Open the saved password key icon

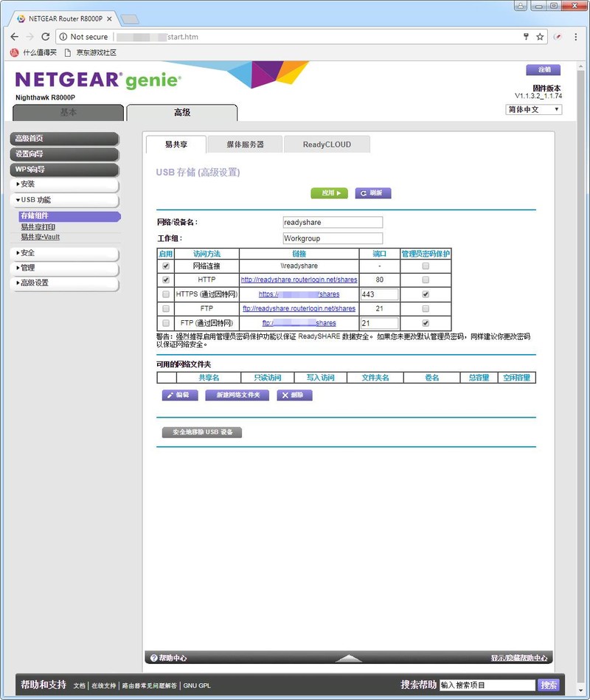[526, 37]
